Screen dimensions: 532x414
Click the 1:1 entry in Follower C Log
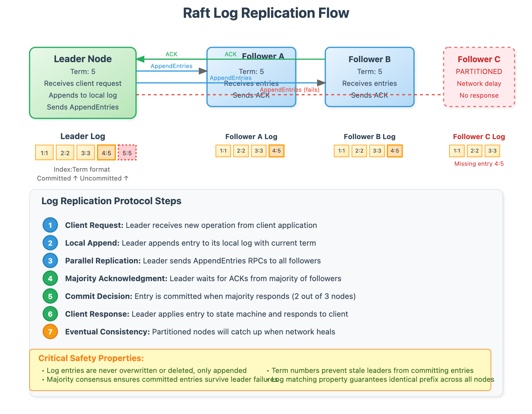[457, 151]
